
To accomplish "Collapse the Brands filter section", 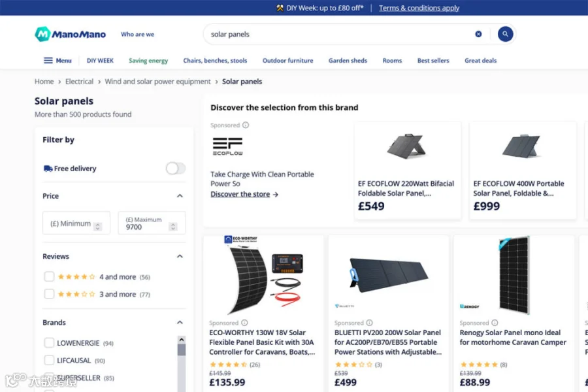I will pos(180,322).
